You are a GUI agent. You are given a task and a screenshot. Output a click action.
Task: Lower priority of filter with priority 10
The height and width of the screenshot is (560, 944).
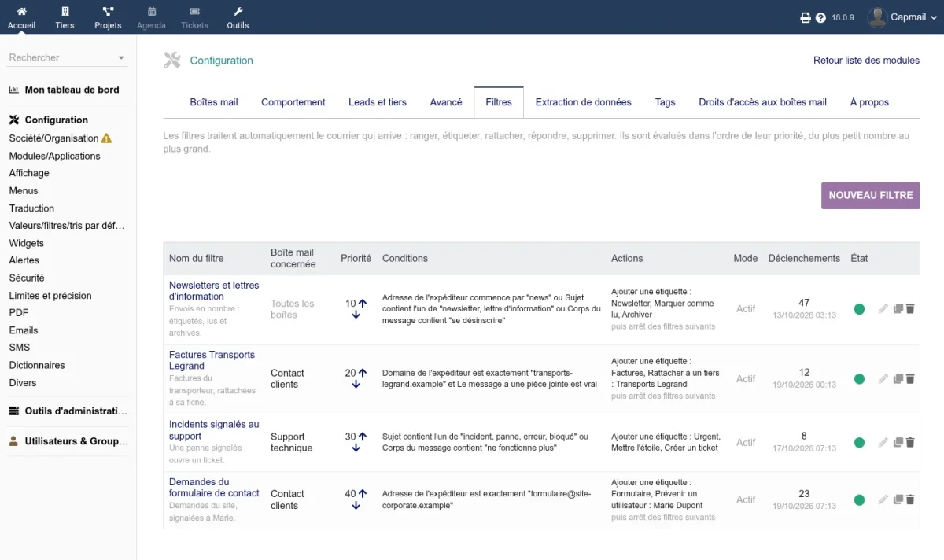click(x=356, y=315)
